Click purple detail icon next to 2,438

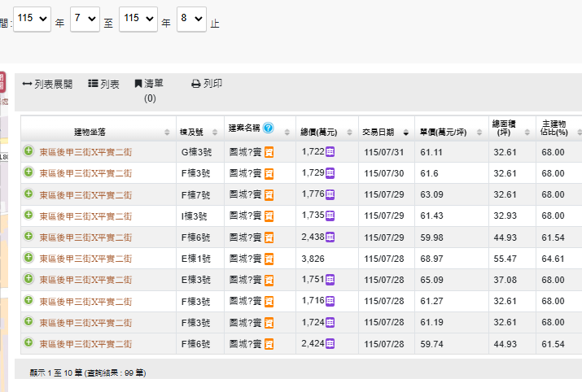[x=330, y=237]
